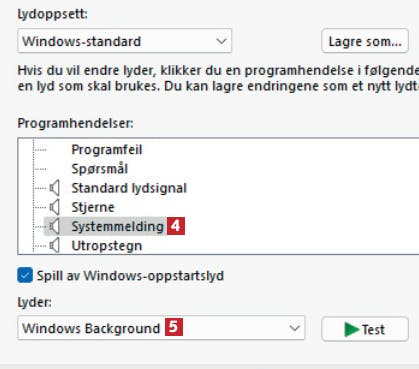The height and width of the screenshot is (369, 419).
Task: Choose Standard lydsignal in the event list
Action: 129,188
